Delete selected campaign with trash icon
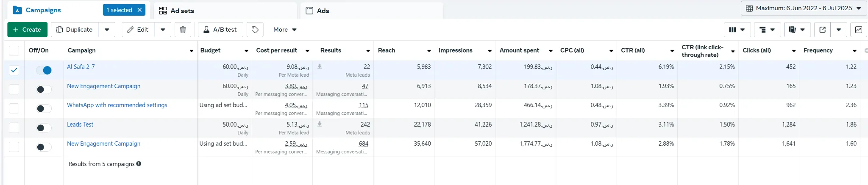This screenshot has width=868, height=185. [183, 30]
